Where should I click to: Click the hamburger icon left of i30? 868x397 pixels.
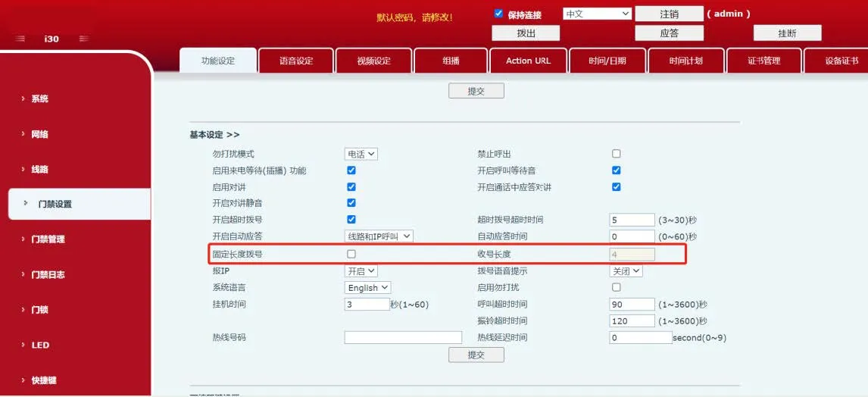pos(20,39)
